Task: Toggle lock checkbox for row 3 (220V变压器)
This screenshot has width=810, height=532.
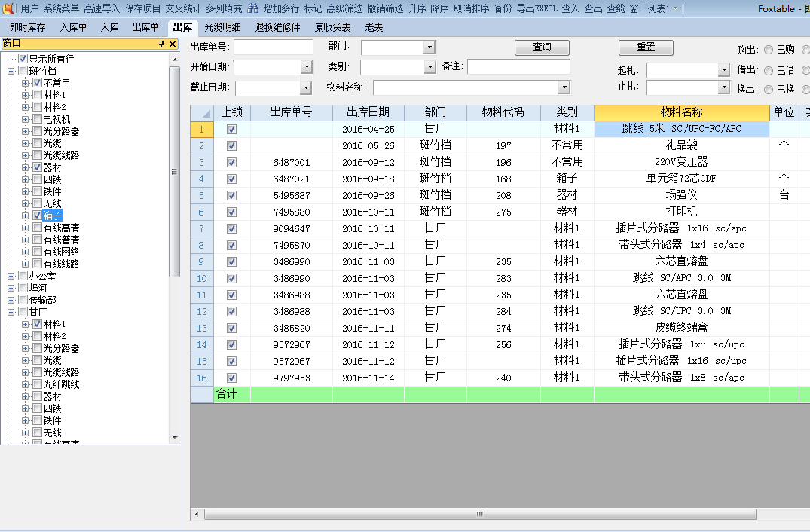Action: [231, 162]
